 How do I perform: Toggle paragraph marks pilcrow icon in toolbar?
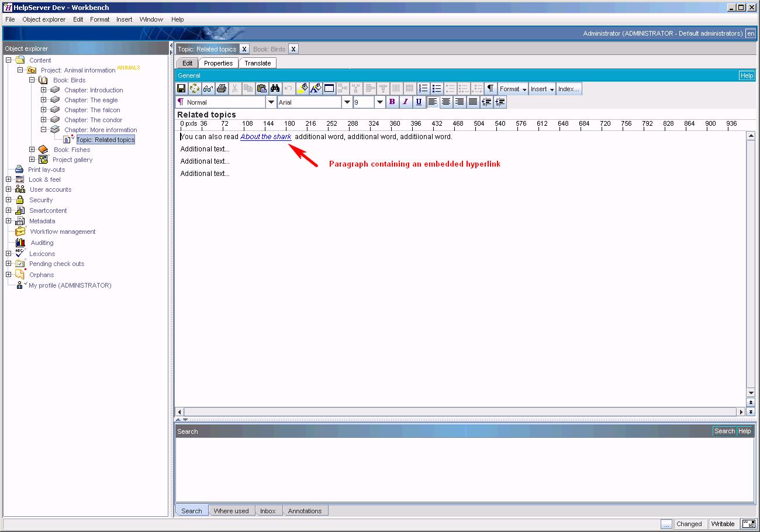tap(490, 89)
